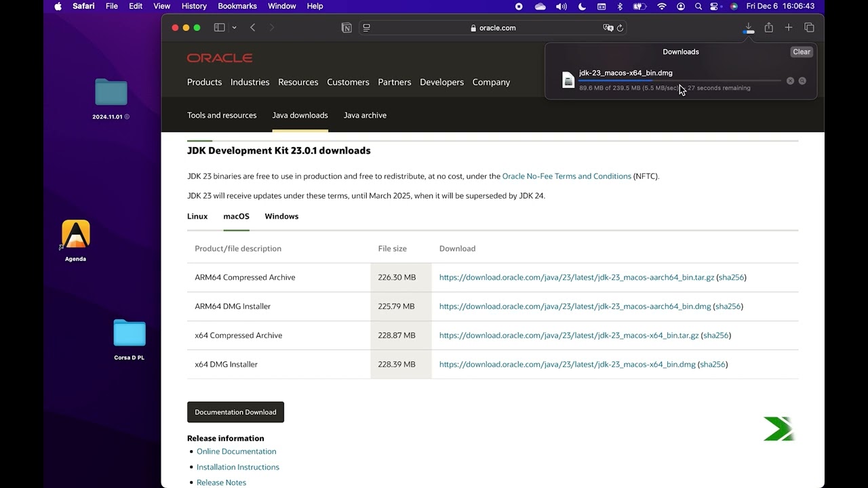Switch to Tools and resources tab
This screenshot has width=868, height=488.
pyautogui.click(x=222, y=115)
